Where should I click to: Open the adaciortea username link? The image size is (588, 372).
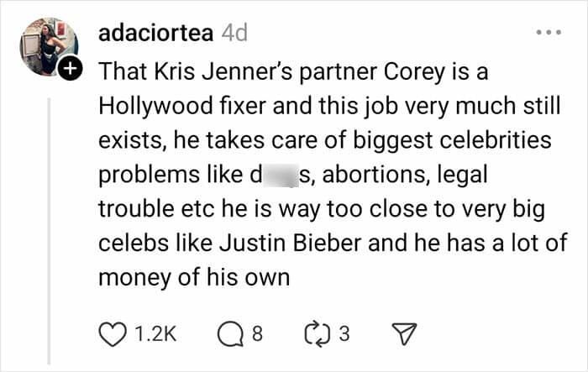pos(155,33)
